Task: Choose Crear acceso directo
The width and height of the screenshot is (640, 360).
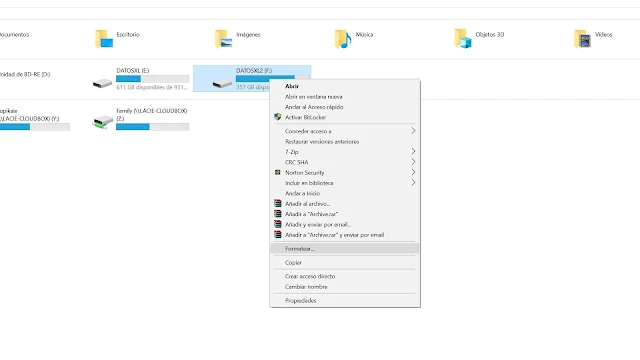Action: [x=345, y=276]
